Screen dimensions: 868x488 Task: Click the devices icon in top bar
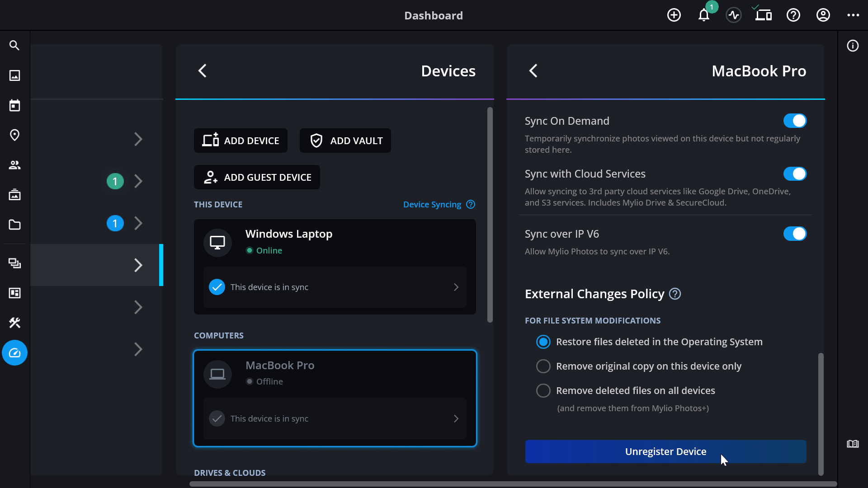tap(764, 15)
